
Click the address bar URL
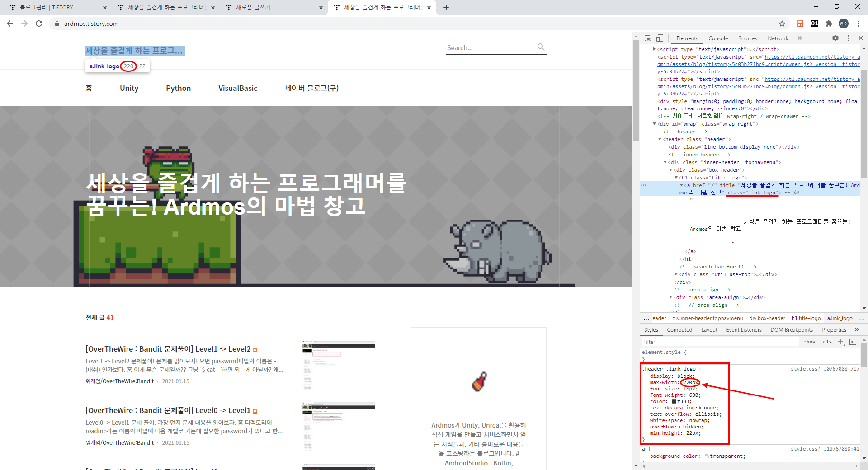pos(91,23)
